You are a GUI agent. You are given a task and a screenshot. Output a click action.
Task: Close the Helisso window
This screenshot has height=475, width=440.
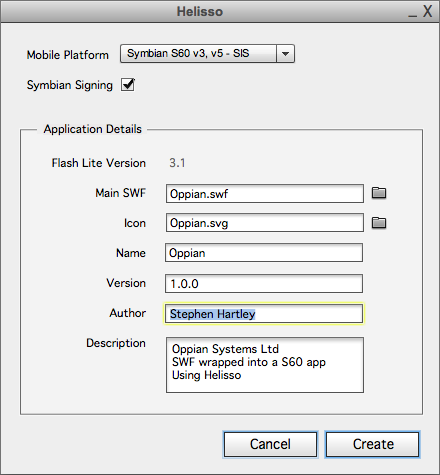[x=428, y=12]
